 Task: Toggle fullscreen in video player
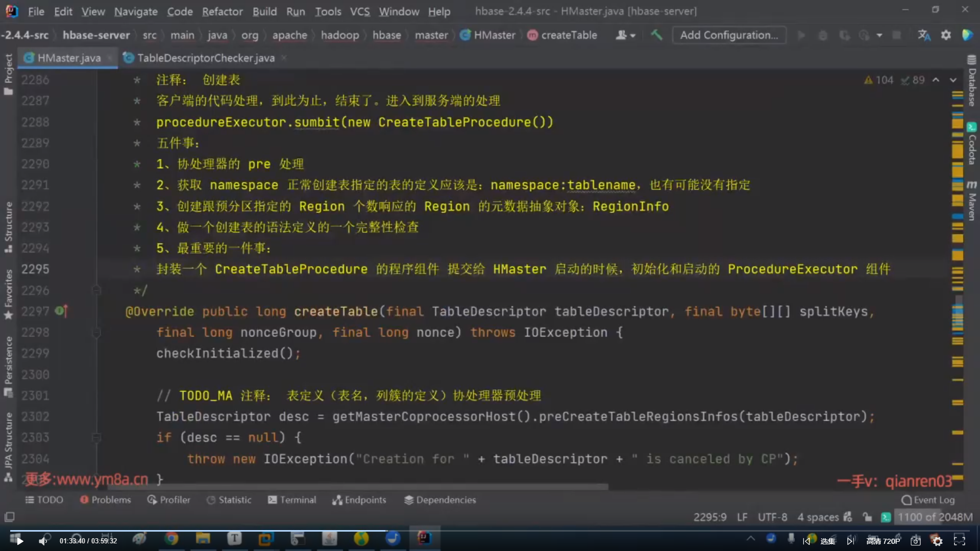pos(959,541)
